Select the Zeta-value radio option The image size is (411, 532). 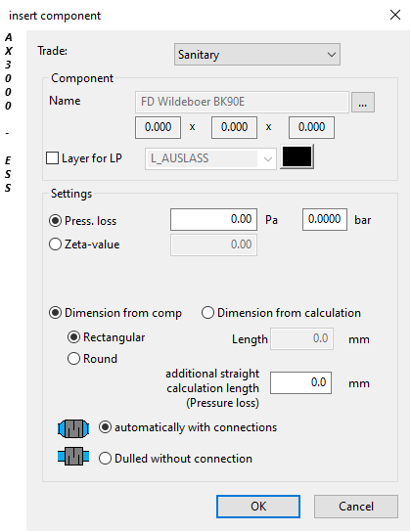pyautogui.click(x=56, y=244)
